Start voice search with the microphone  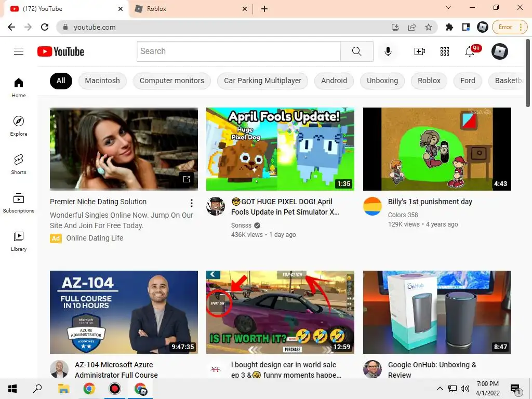point(388,51)
